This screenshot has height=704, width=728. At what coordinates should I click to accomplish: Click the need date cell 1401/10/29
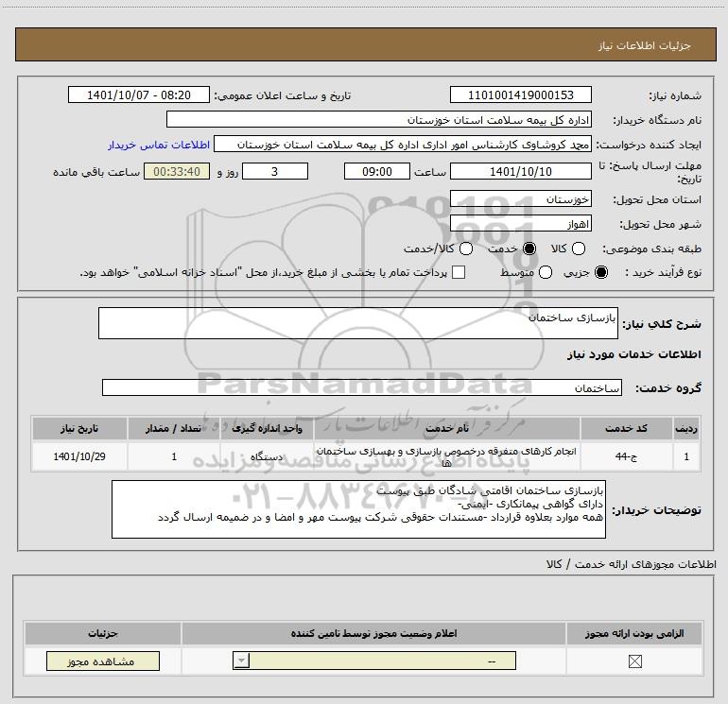coord(79,456)
